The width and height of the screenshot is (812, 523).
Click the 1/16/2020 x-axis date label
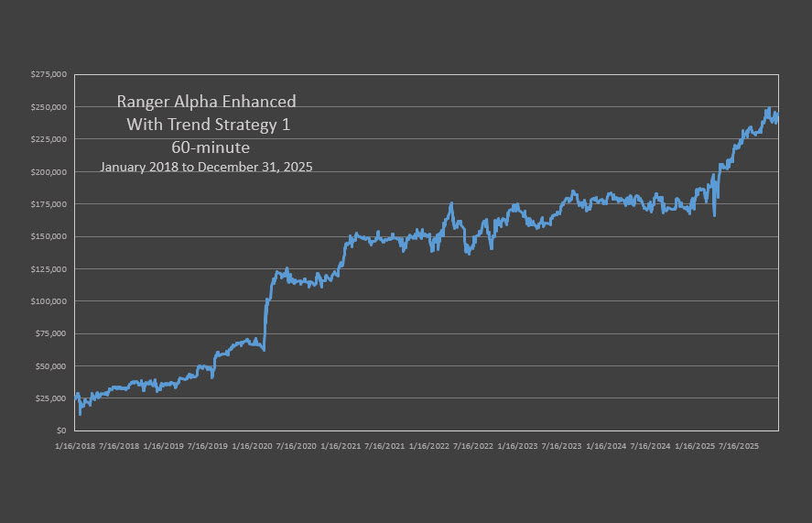point(252,446)
